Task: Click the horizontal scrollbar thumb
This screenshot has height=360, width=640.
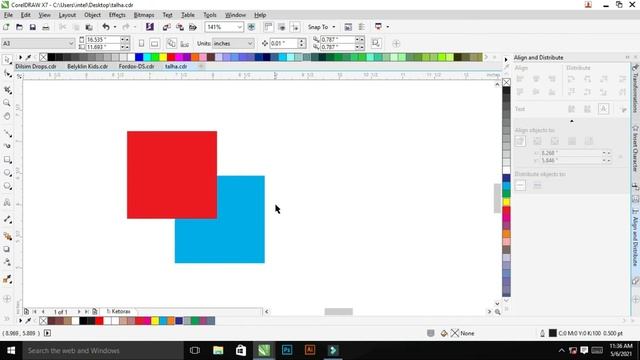Action: (x=338, y=311)
